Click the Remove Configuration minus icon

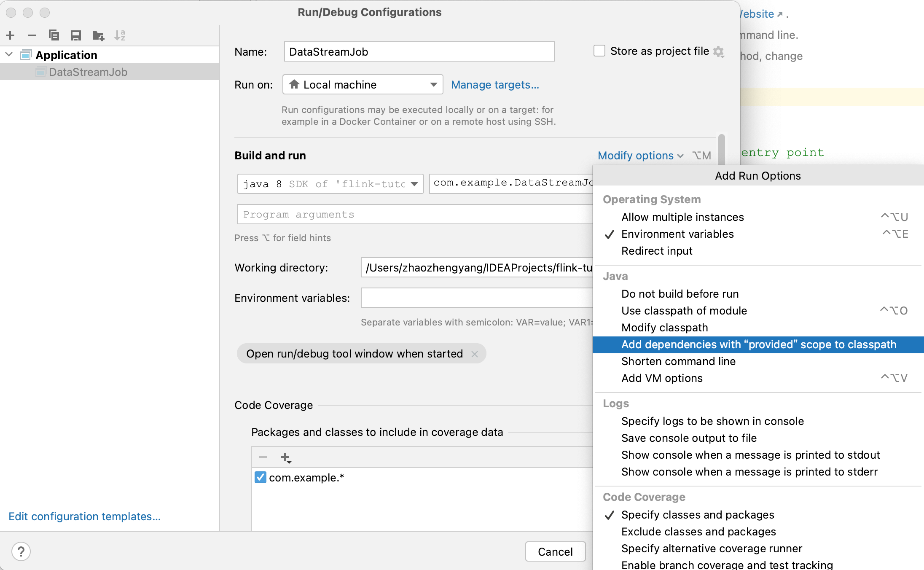coord(32,35)
